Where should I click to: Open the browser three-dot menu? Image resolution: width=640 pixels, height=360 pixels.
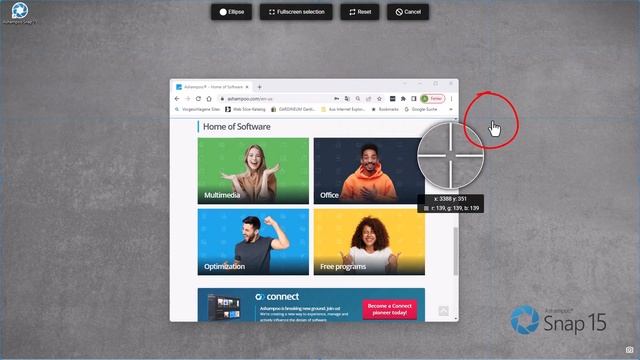[x=451, y=99]
